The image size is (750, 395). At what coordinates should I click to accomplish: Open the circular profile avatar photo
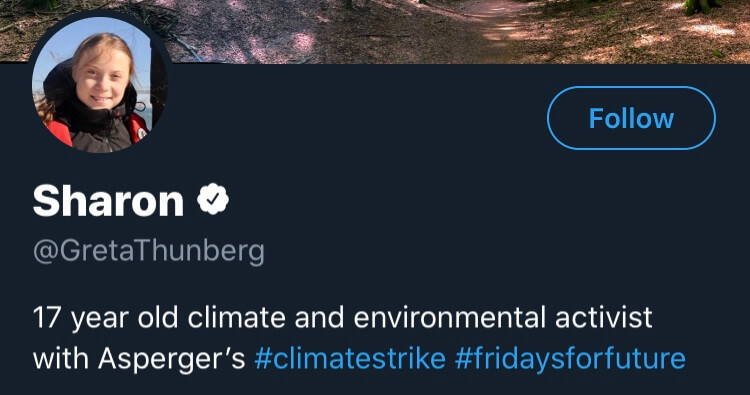(x=99, y=85)
